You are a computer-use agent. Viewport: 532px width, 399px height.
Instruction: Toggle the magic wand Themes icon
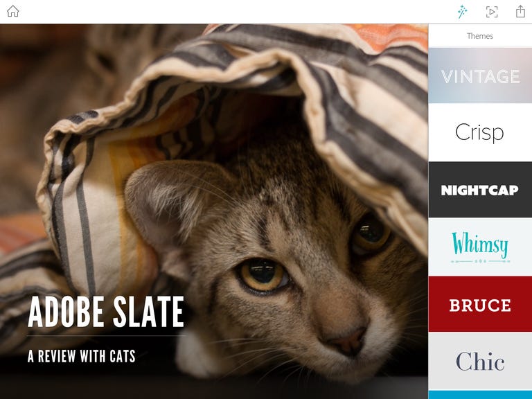[x=463, y=12]
